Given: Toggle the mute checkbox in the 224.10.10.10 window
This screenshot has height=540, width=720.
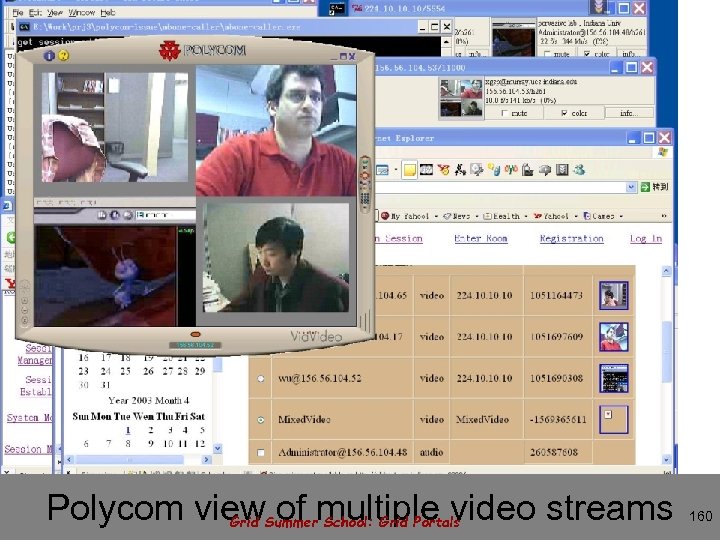Looking at the screenshot, I should click(x=547, y=54).
